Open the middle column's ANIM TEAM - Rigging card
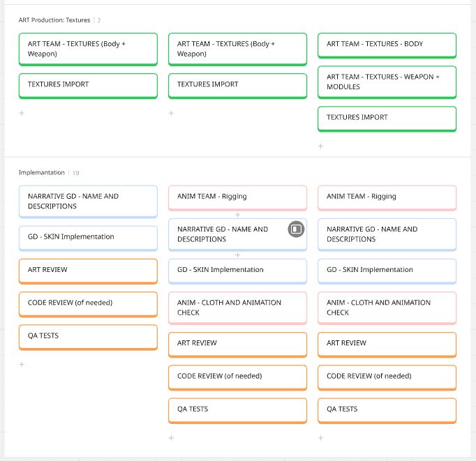 click(237, 197)
